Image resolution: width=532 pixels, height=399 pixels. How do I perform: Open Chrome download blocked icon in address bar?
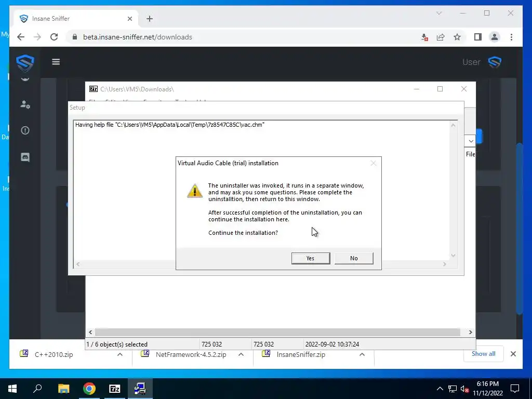pyautogui.click(x=424, y=37)
